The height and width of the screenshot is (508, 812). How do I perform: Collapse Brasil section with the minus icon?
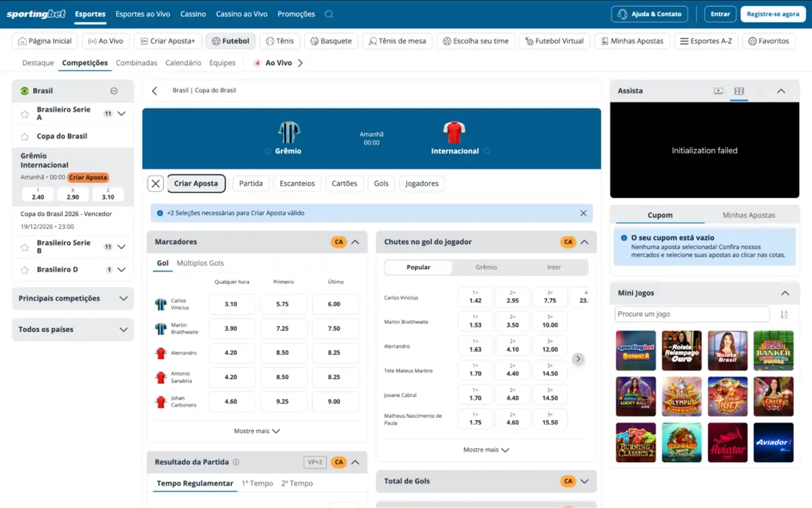(114, 91)
